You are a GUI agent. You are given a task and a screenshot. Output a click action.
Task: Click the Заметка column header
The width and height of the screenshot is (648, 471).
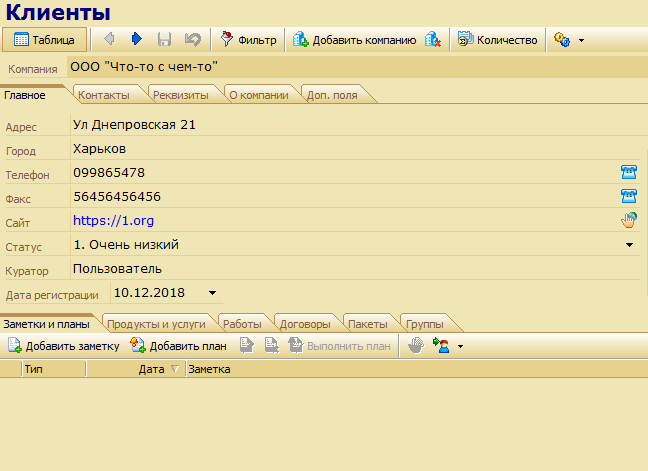tap(417, 369)
